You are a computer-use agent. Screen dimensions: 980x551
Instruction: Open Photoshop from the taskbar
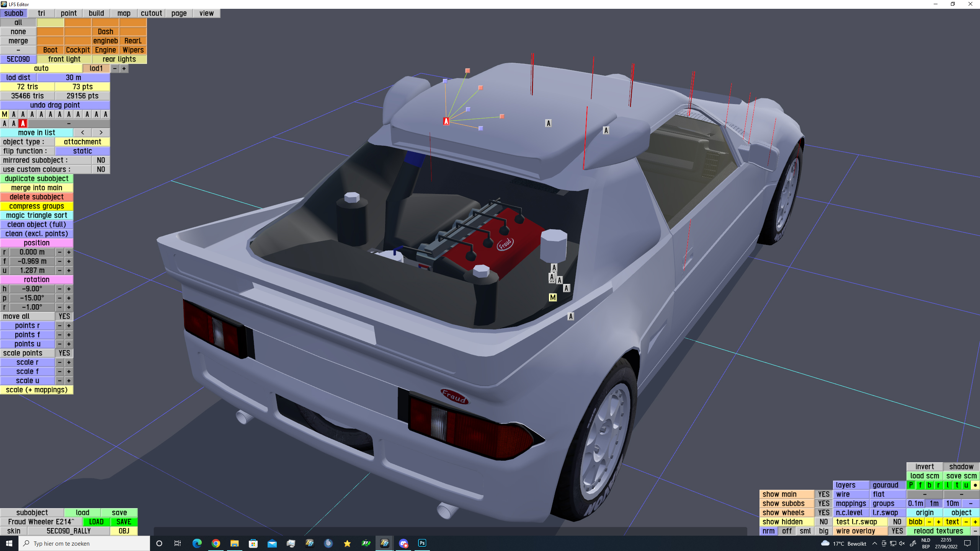(x=422, y=543)
